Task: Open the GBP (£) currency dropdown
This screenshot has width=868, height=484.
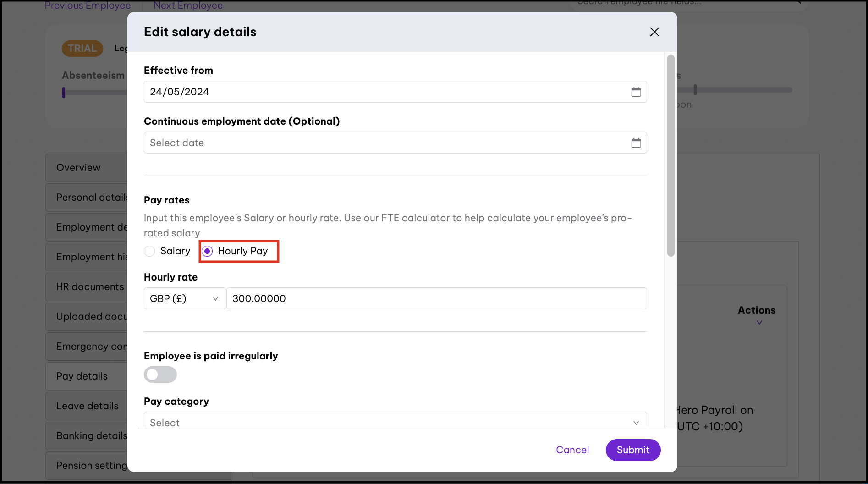Action: point(185,299)
